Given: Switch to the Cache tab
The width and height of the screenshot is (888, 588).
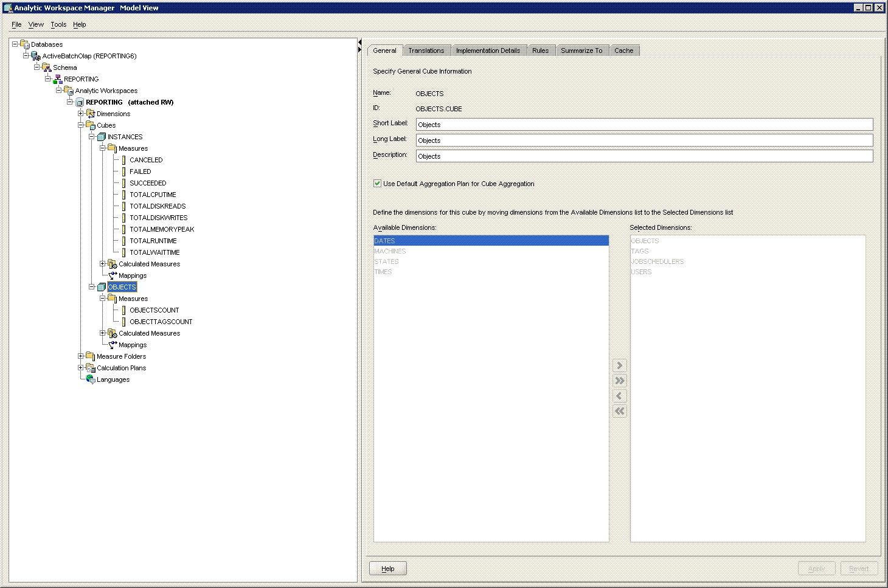Looking at the screenshot, I should click(x=624, y=50).
